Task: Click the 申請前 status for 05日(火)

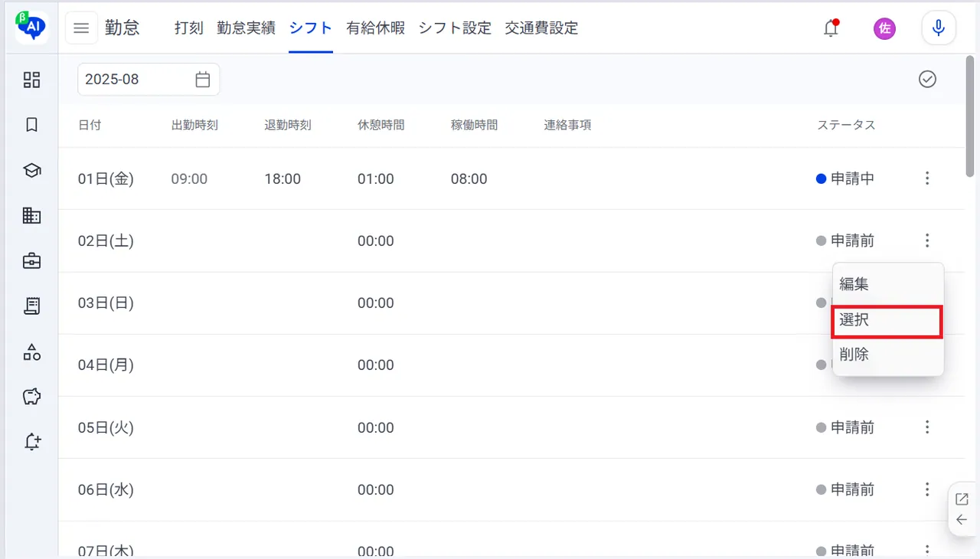Action: coord(845,427)
